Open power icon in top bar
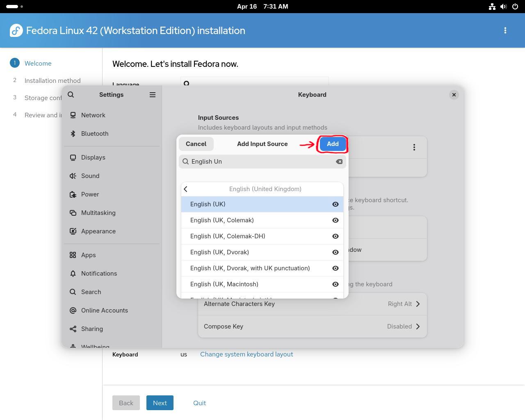The height and width of the screenshot is (420, 525). point(515,7)
